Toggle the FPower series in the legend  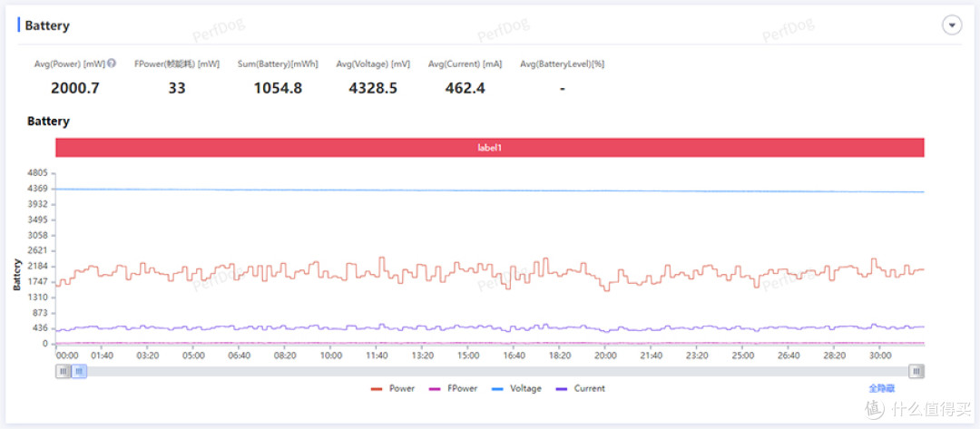click(x=454, y=388)
